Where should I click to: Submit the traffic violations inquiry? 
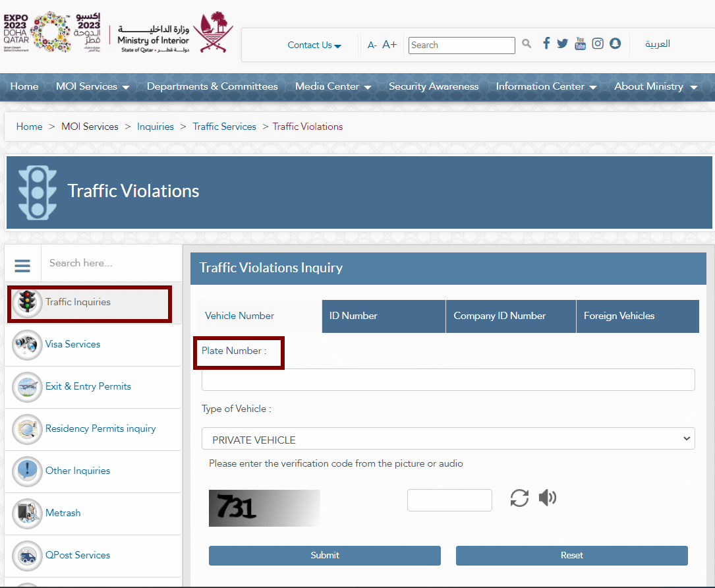324,555
